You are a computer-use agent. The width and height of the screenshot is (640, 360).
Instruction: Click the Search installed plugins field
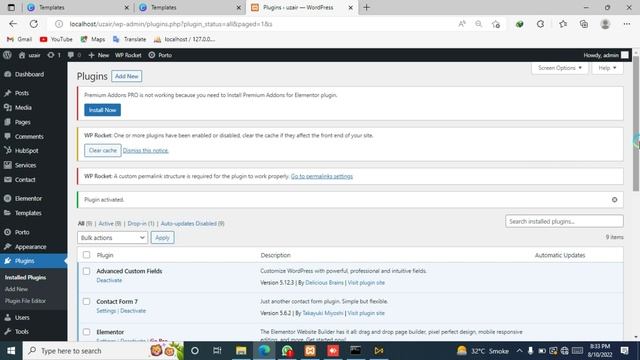click(564, 221)
